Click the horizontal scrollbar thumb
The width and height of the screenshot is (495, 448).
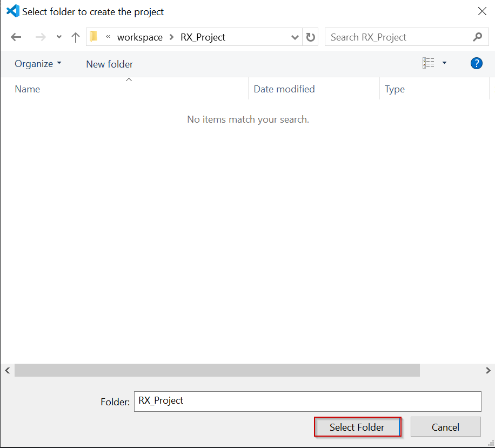[217, 370]
